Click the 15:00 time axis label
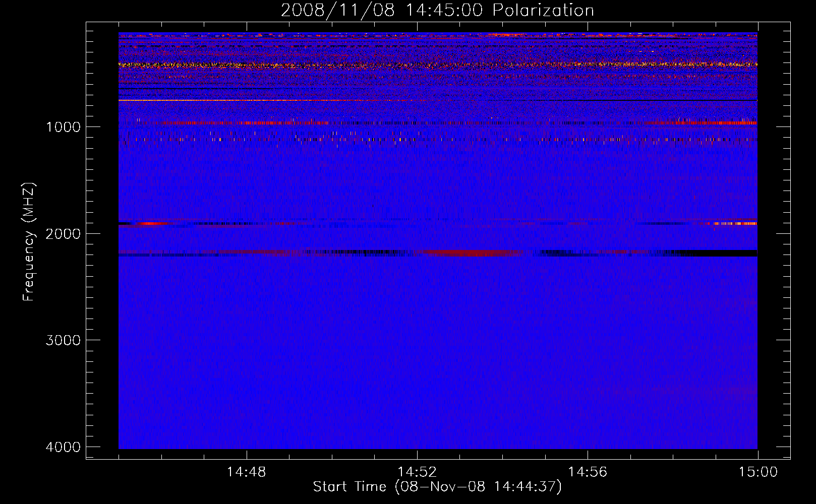The height and width of the screenshot is (504, 816). (x=758, y=472)
